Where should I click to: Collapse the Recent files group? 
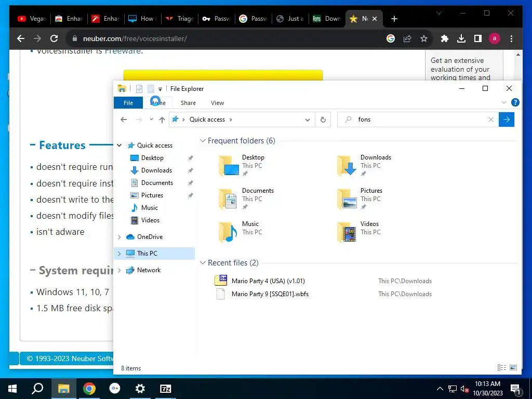(x=203, y=262)
